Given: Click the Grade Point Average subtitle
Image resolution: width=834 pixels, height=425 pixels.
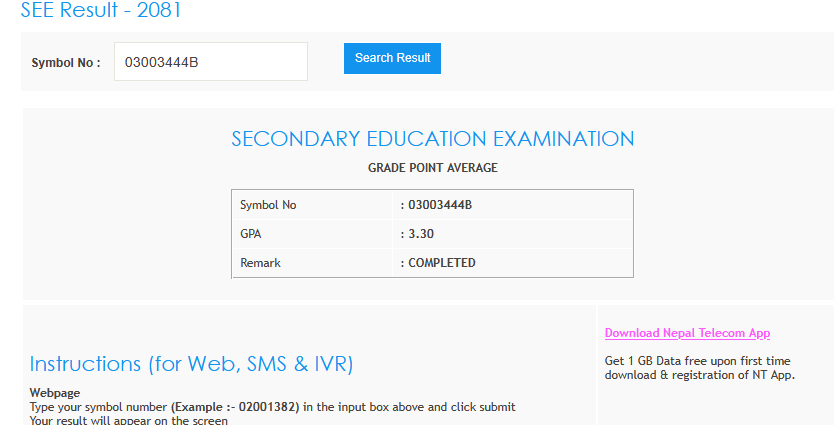Looking at the screenshot, I should [432, 168].
